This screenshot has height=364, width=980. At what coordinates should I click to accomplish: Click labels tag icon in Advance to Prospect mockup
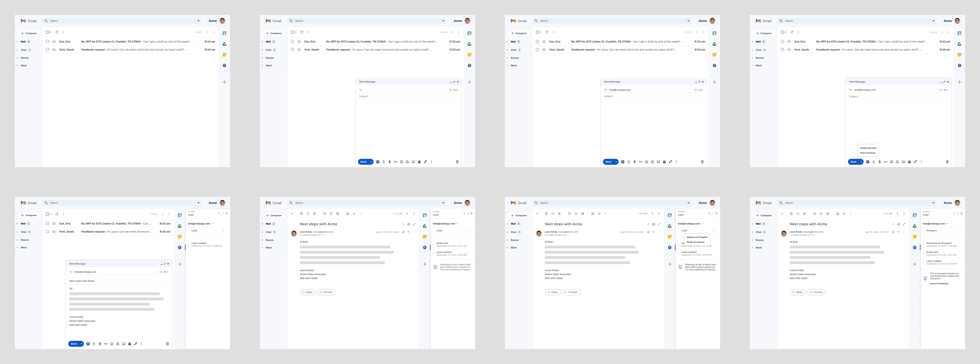coord(599,214)
